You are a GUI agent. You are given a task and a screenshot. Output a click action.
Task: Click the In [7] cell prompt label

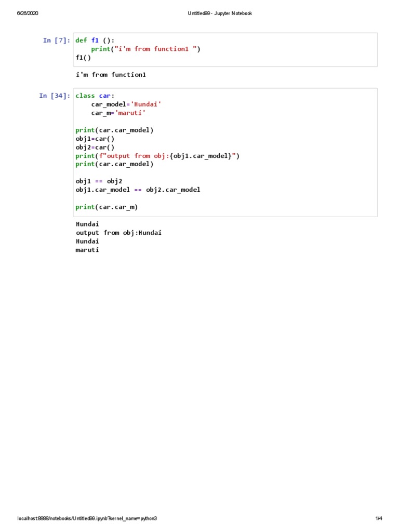[x=56, y=41]
